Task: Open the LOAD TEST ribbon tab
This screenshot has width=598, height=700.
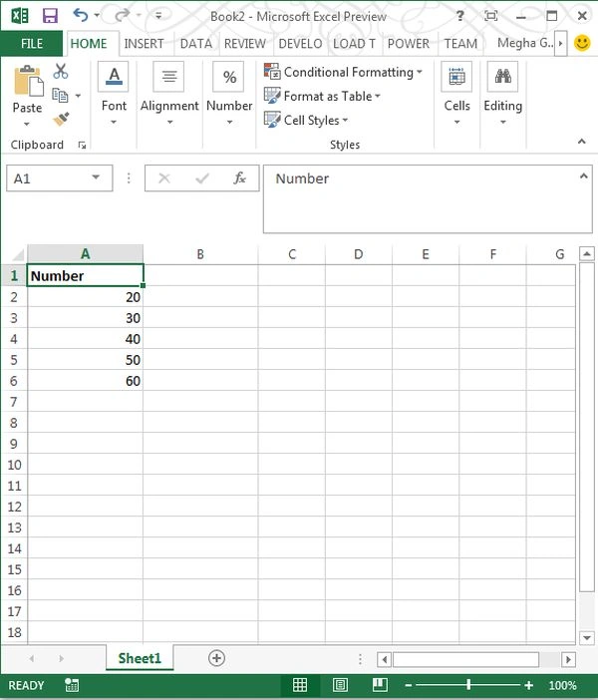Action: point(355,44)
